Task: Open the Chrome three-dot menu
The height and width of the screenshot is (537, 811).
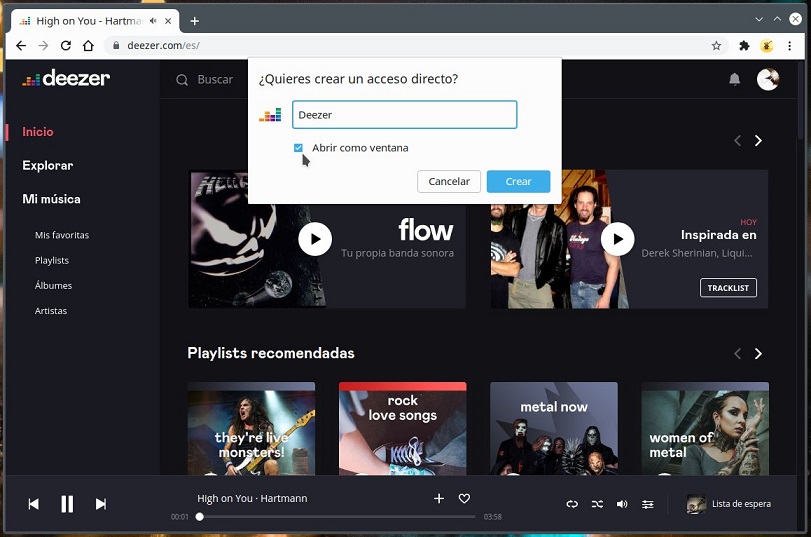Action: tap(789, 46)
